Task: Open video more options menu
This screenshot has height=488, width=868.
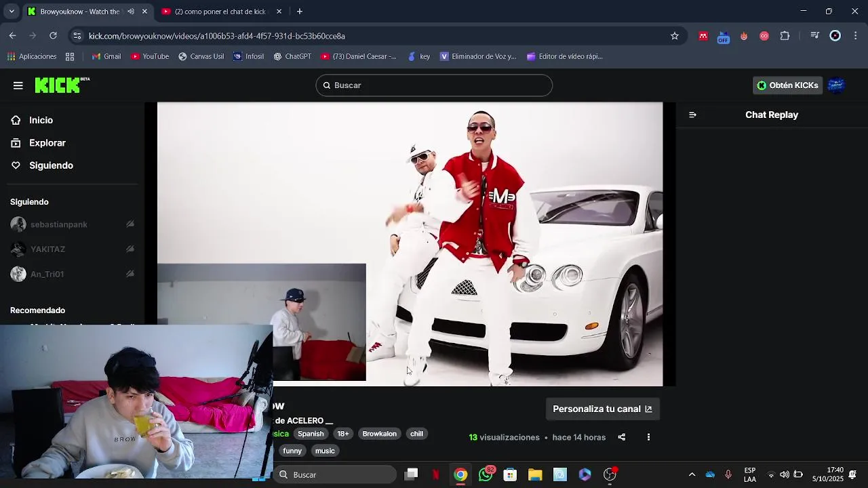Action: pyautogui.click(x=648, y=437)
